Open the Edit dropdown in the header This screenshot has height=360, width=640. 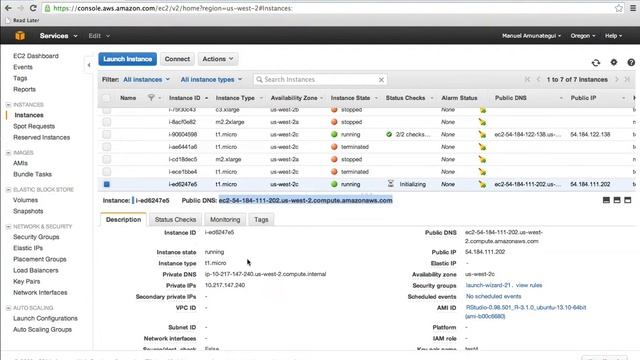coord(99,36)
